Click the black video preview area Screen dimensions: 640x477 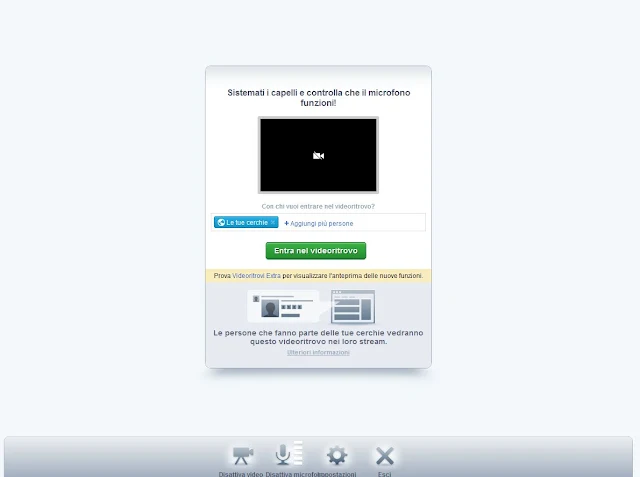(318, 155)
